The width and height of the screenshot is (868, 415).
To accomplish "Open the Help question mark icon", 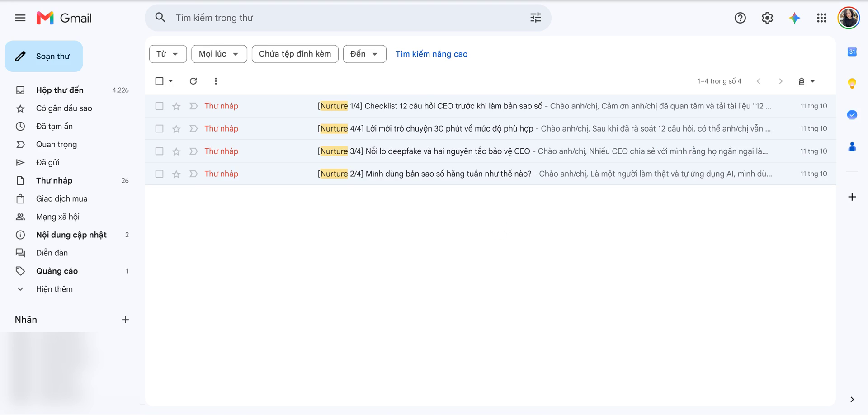I will (x=740, y=18).
